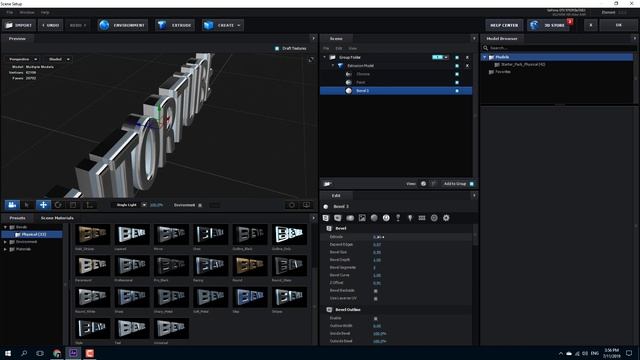
Task: Select the anchor point tool in Preview toolbar
Action: [x=89, y=205]
